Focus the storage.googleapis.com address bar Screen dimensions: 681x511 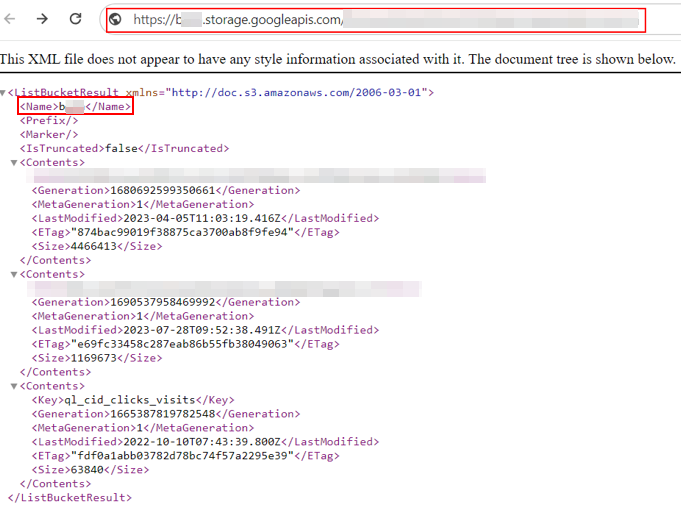(x=376, y=20)
